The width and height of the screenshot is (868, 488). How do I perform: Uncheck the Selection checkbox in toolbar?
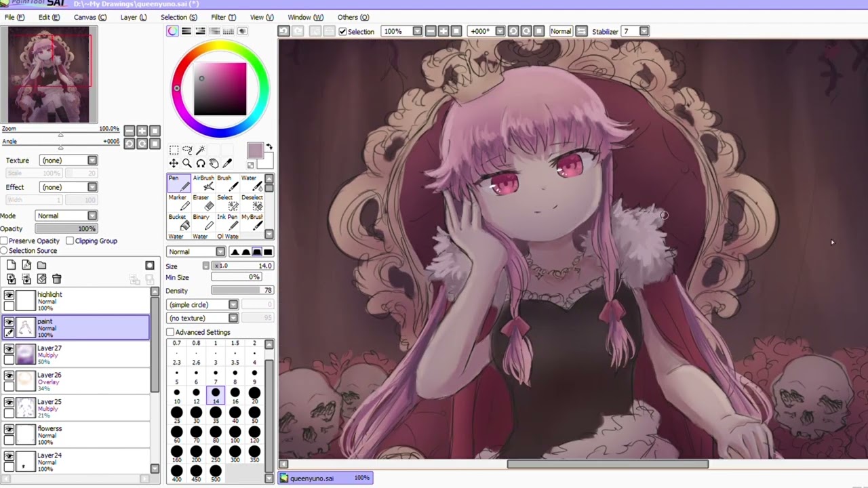coord(342,32)
